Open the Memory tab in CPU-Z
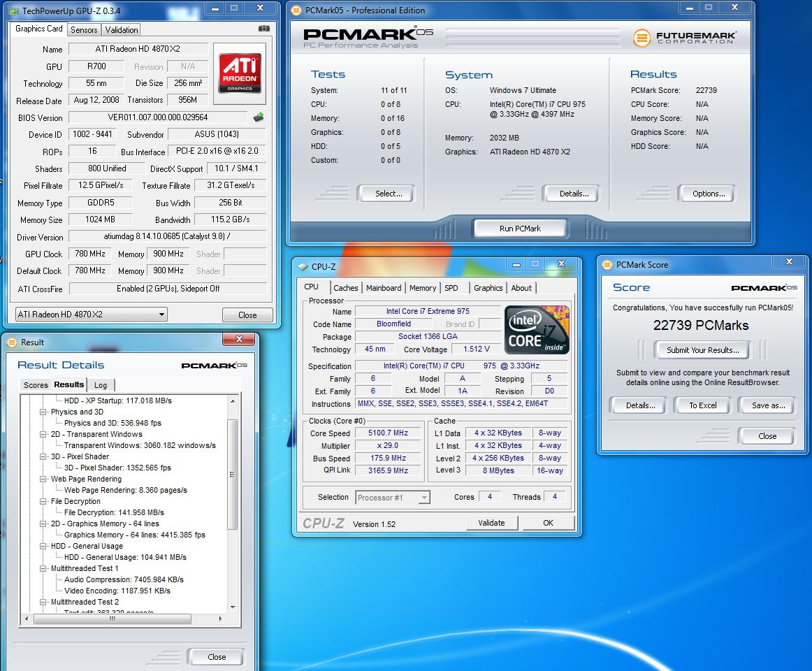Viewport: 812px width, 671px height. tap(423, 288)
